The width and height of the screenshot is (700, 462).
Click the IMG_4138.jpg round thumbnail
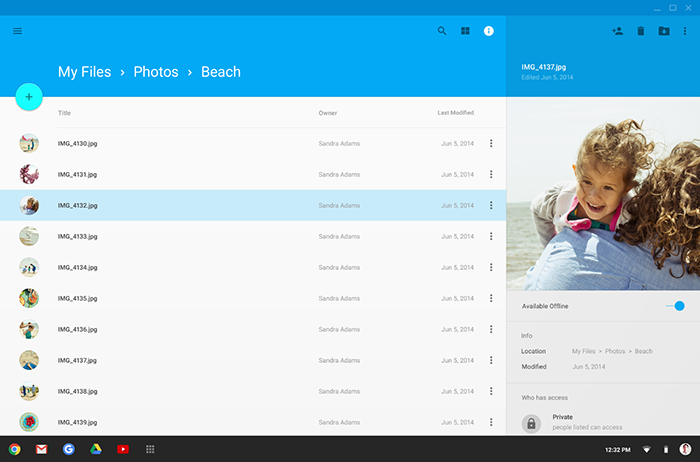click(29, 391)
